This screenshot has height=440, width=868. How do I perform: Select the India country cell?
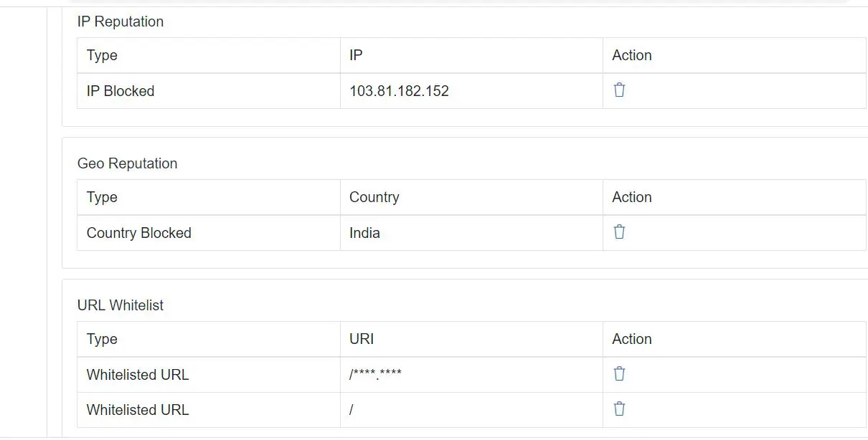364,233
